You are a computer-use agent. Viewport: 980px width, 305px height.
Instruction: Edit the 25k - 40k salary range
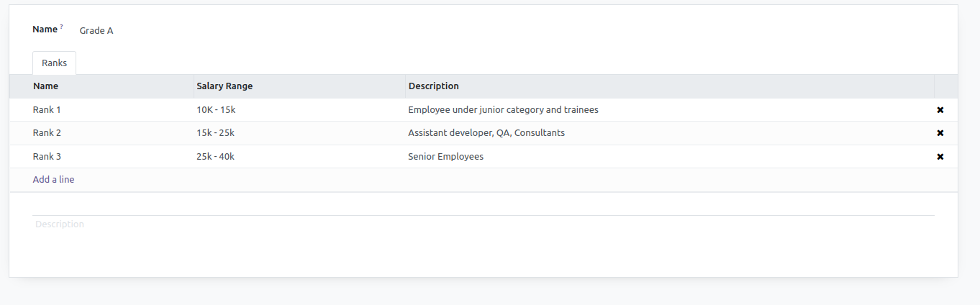click(216, 157)
